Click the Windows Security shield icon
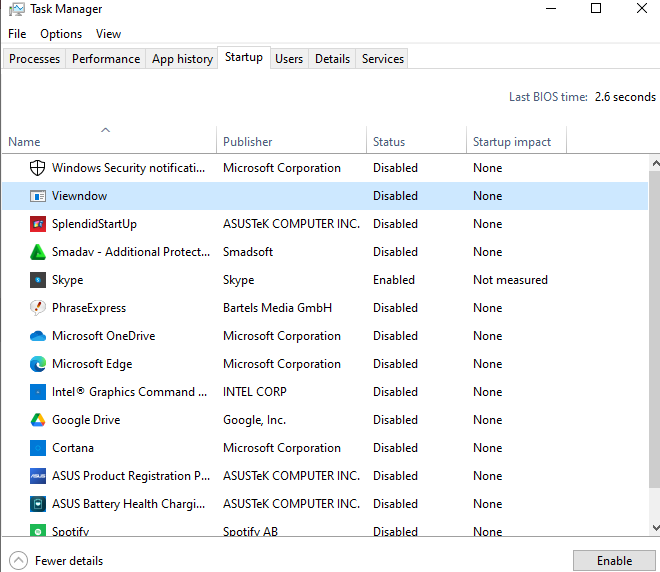This screenshot has width=660, height=572. pyautogui.click(x=37, y=168)
